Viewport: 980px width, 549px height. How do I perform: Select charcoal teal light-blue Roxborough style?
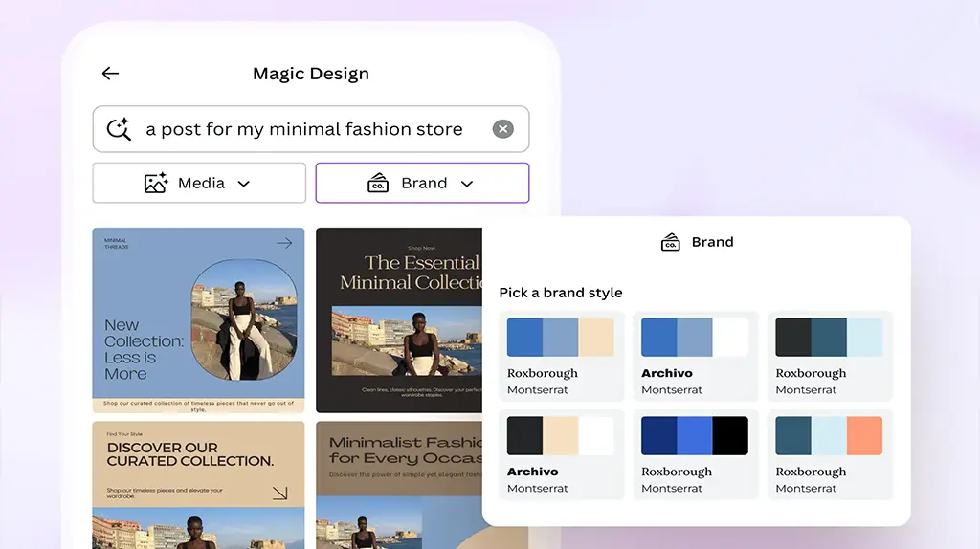830,357
